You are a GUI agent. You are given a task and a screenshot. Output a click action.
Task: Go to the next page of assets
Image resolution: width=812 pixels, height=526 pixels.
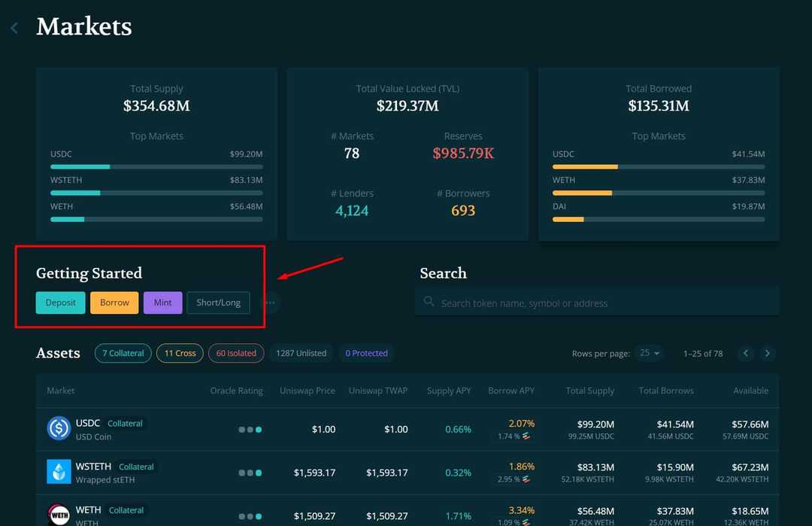click(766, 353)
